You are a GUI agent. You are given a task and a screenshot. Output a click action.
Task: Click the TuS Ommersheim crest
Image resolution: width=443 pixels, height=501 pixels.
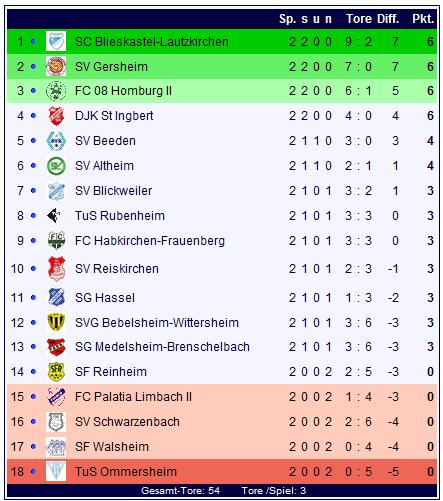coord(56,471)
